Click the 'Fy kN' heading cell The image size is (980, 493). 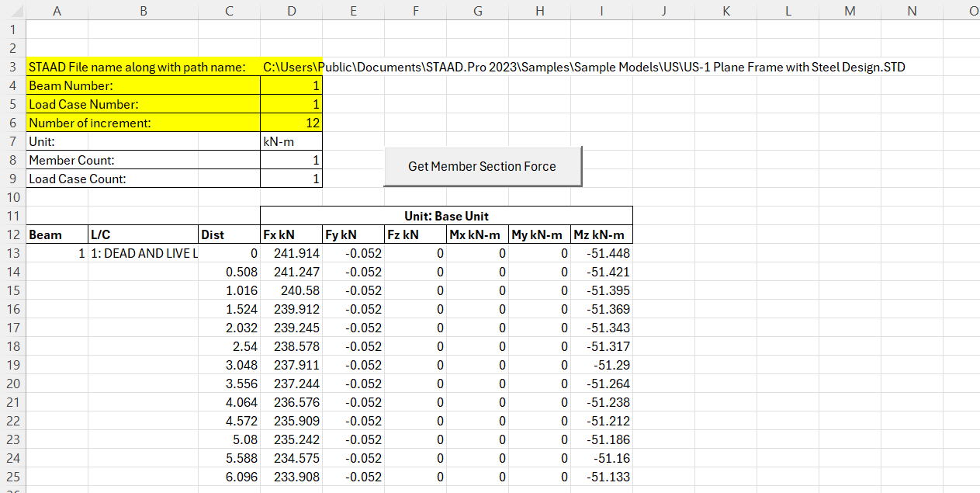(x=354, y=234)
